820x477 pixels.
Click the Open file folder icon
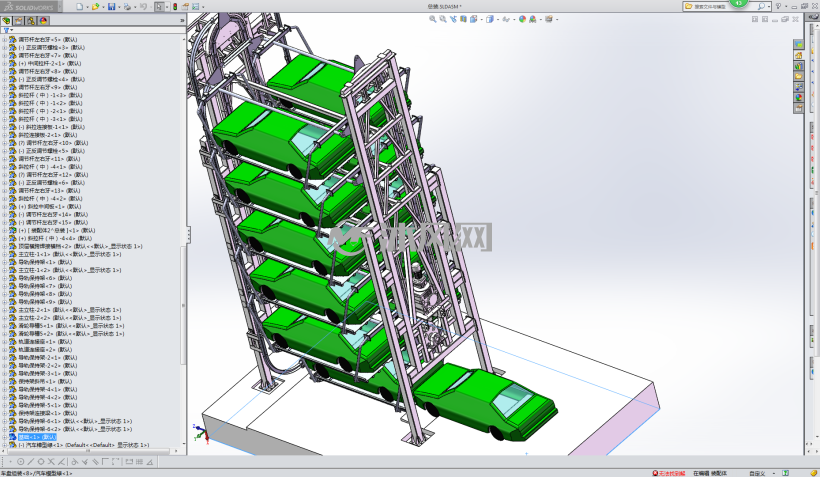[95, 7]
